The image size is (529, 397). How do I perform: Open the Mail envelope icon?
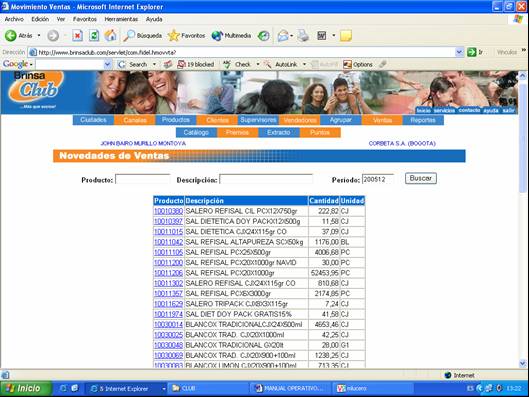283,35
